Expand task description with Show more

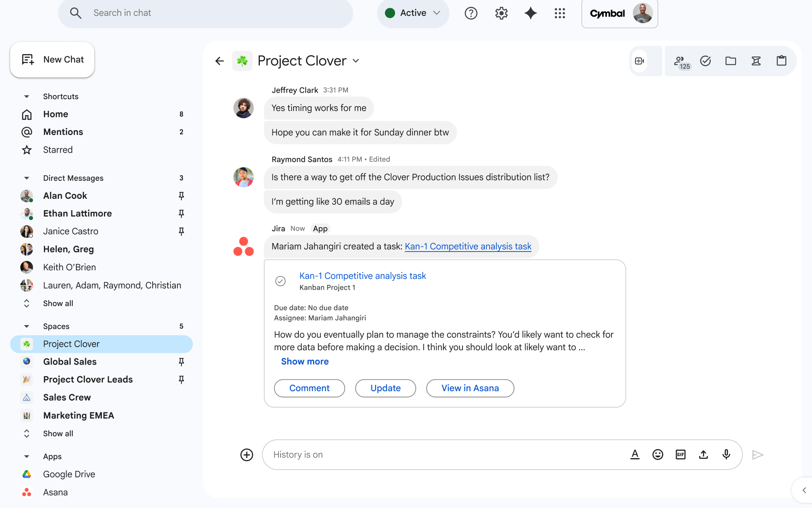coord(305,362)
